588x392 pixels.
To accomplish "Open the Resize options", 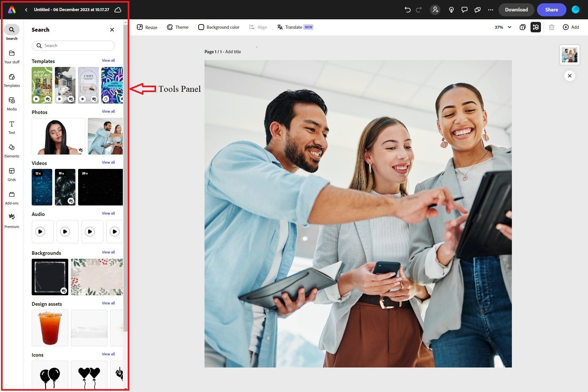I will click(x=147, y=27).
